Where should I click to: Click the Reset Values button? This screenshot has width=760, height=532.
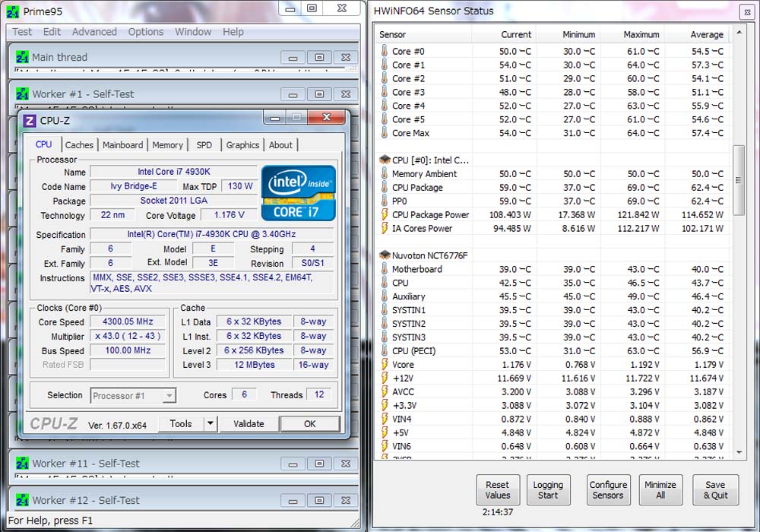[x=498, y=489]
